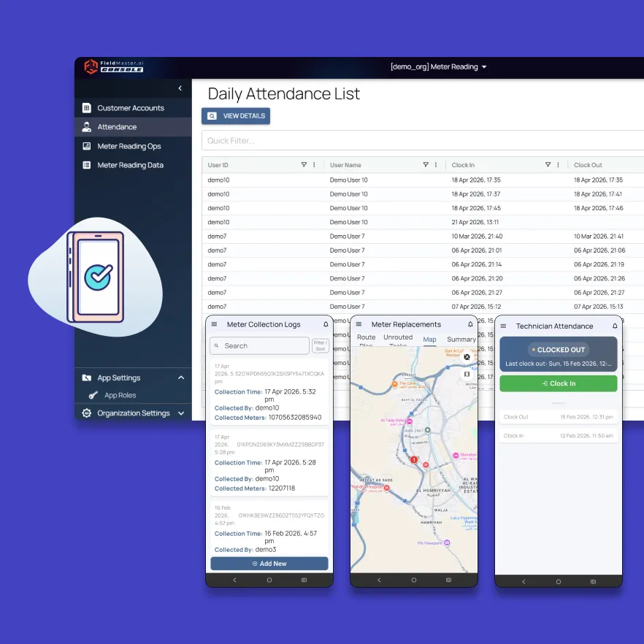This screenshot has width=644, height=644.
Task: Click the Attendance person icon
Action: 87,127
